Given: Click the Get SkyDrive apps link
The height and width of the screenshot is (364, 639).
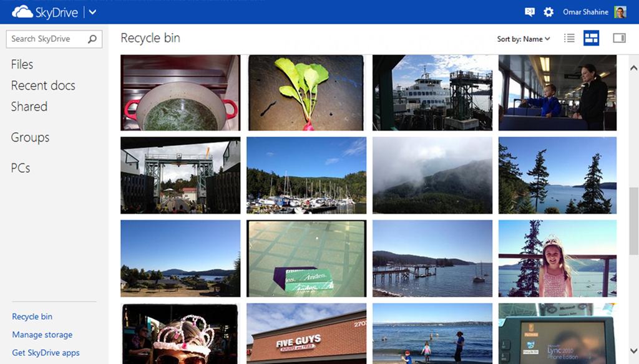Looking at the screenshot, I should coord(46,353).
